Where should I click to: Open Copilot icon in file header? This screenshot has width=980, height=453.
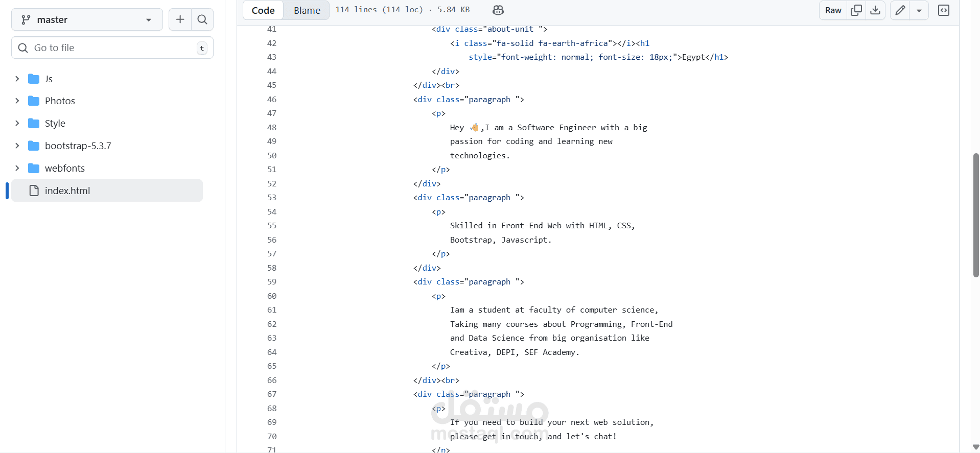(x=498, y=10)
